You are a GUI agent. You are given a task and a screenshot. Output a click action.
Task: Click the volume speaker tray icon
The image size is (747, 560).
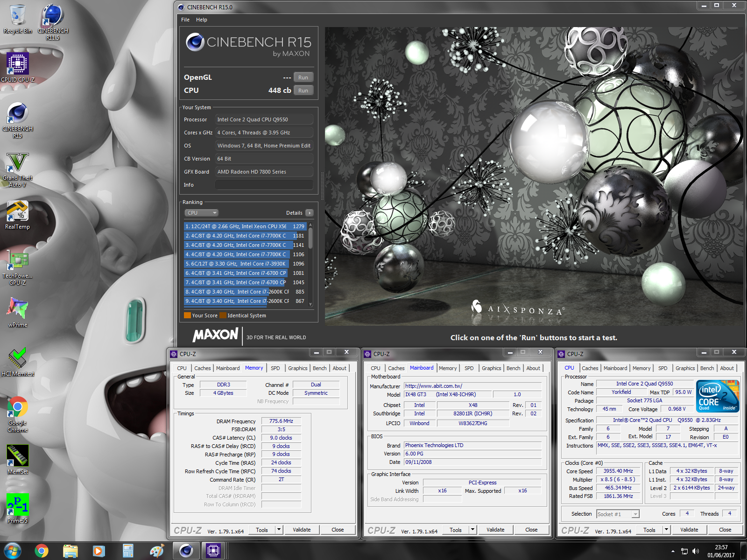(x=696, y=551)
